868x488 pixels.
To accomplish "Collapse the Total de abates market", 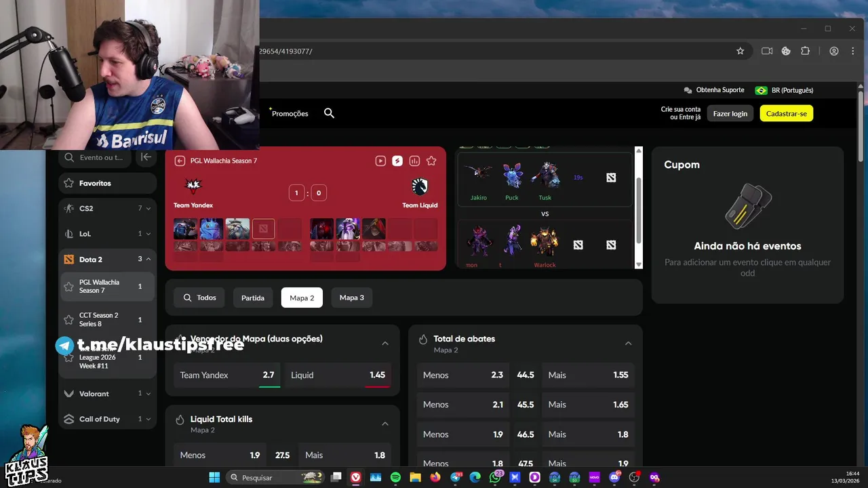I will point(628,344).
